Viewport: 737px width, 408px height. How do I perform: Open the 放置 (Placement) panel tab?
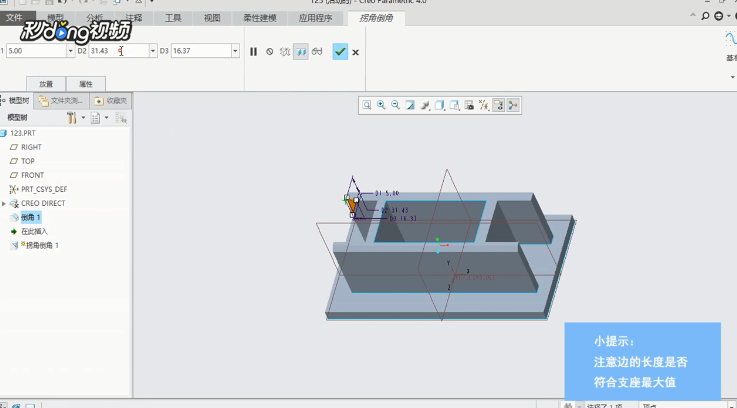46,84
